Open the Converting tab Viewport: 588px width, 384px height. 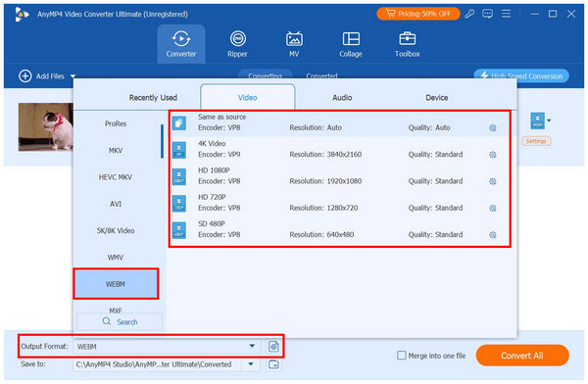266,74
